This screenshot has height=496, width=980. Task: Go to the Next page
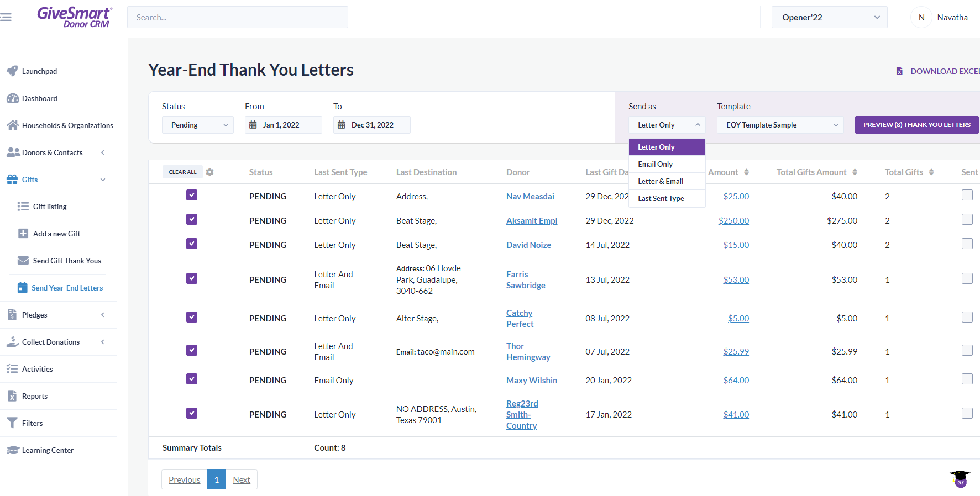pyautogui.click(x=242, y=479)
